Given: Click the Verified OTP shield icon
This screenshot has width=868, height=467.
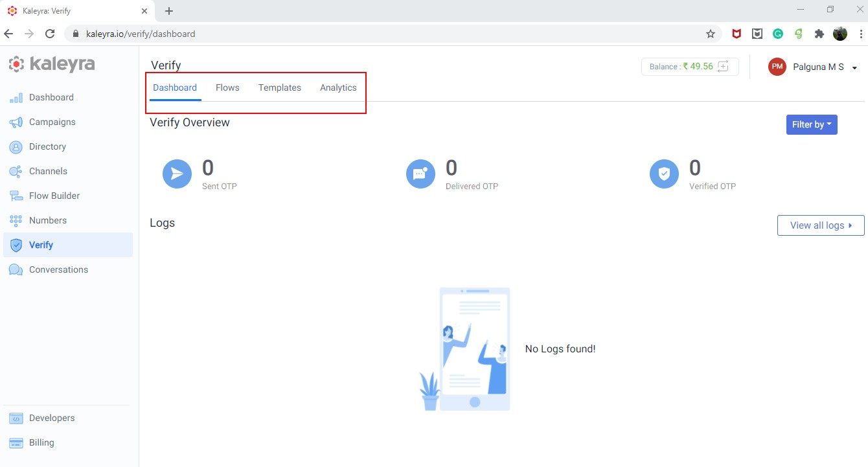Looking at the screenshot, I should pos(664,174).
